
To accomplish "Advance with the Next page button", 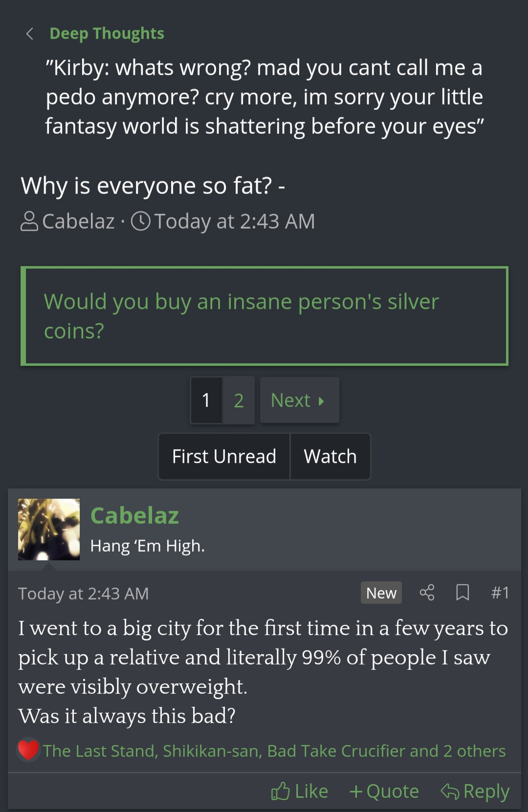I will pos(299,401).
